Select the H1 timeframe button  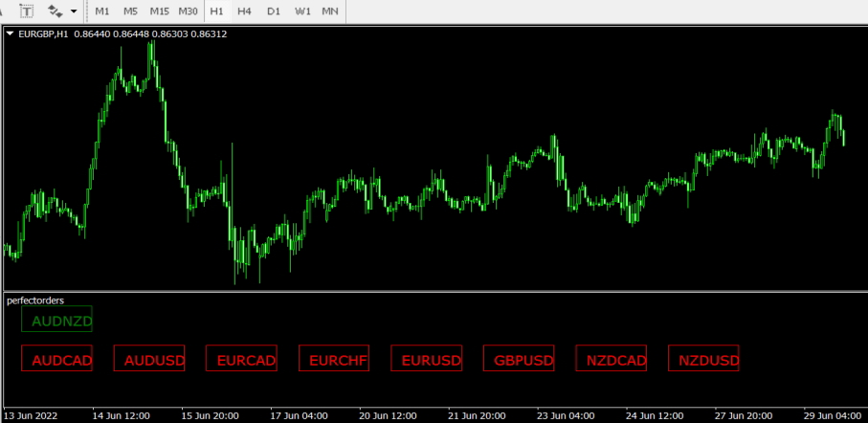216,11
